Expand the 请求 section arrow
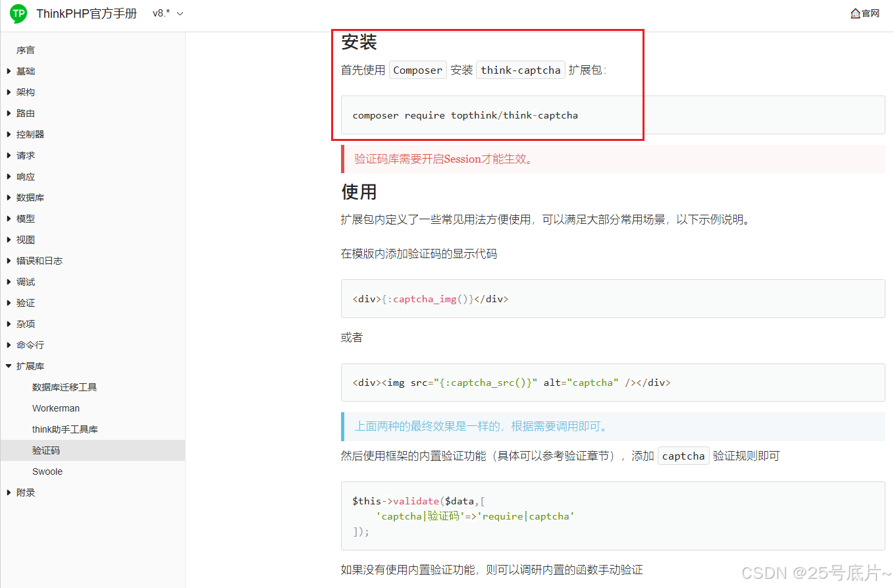 pos(9,155)
